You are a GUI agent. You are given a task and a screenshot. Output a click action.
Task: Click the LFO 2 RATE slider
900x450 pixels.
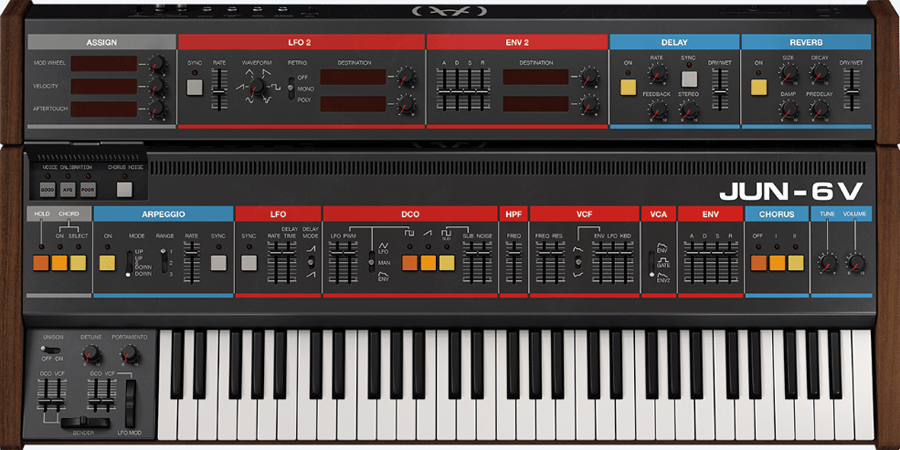tap(219, 89)
